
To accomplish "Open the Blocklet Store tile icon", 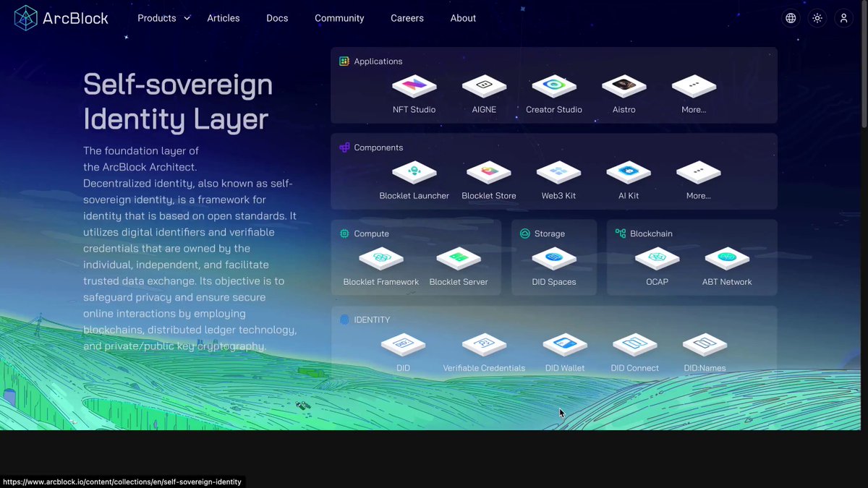I will coord(489,172).
